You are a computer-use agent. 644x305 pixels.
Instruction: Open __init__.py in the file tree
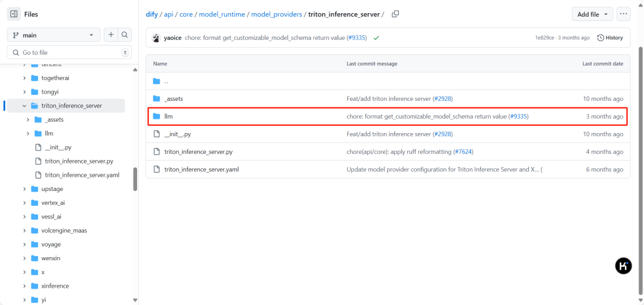pyautogui.click(x=58, y=147)
